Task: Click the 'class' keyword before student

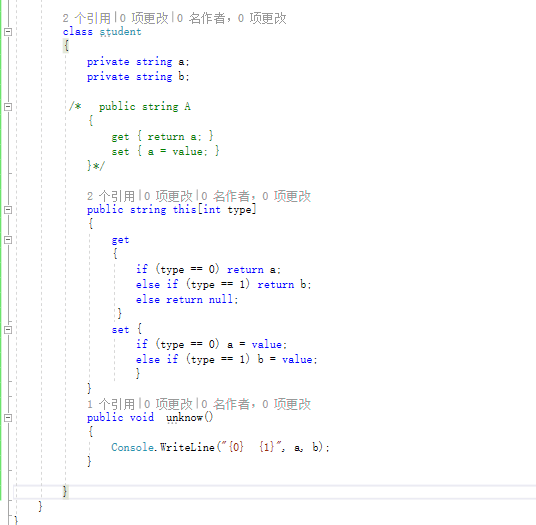Action: click(x=78, y=32)
